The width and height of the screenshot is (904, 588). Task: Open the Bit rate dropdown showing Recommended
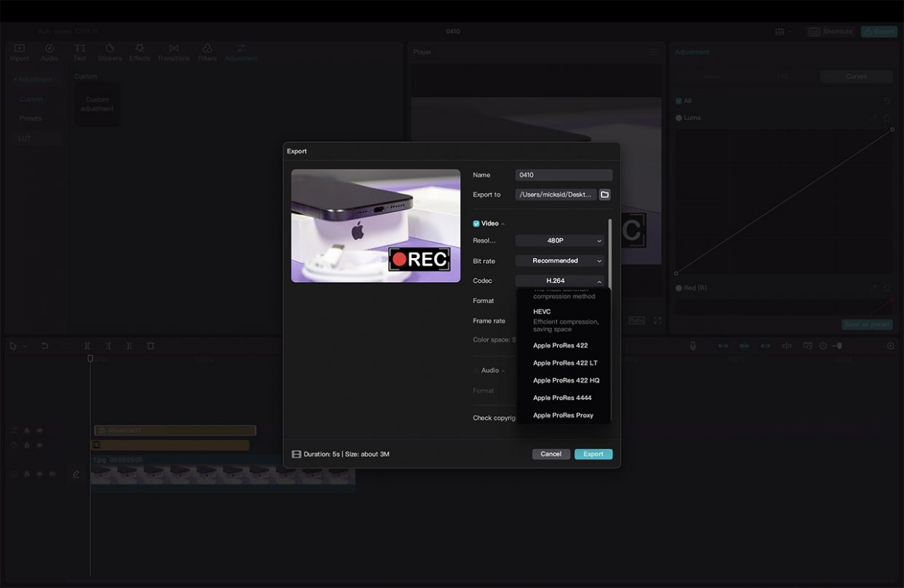(x=560, y=261)
